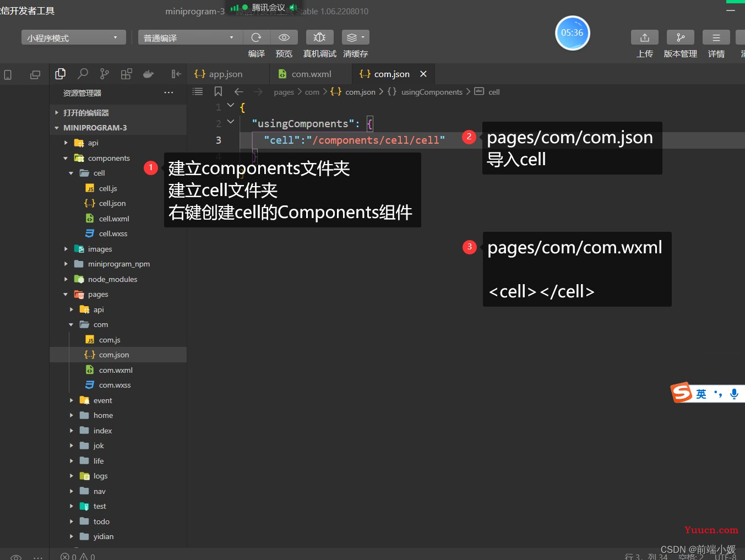This screenshot has width=745, height=560.
Task: Open the search magnifier icon
Action: [x=83, y=74]
